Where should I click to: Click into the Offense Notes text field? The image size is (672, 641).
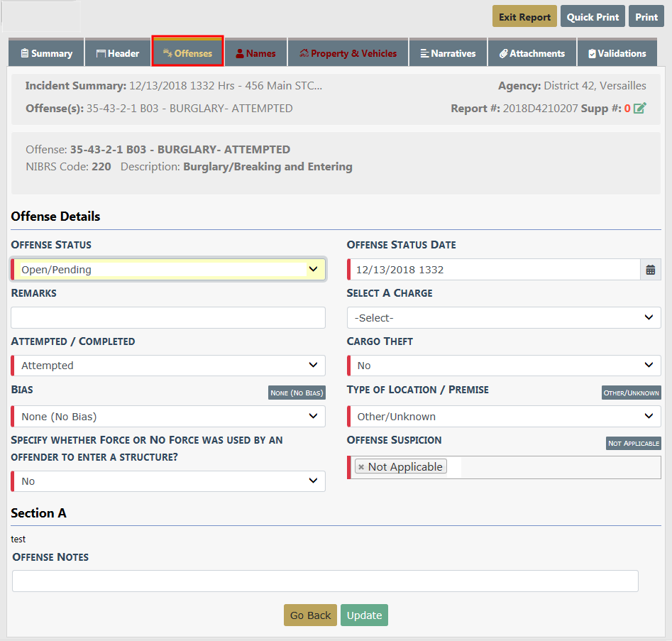325,581
